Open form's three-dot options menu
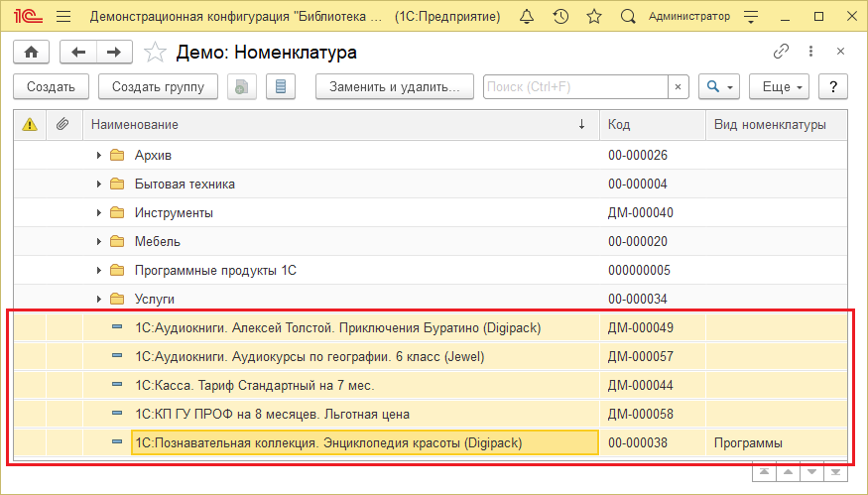This screenshot has width=868, height=495. (811, 52)
